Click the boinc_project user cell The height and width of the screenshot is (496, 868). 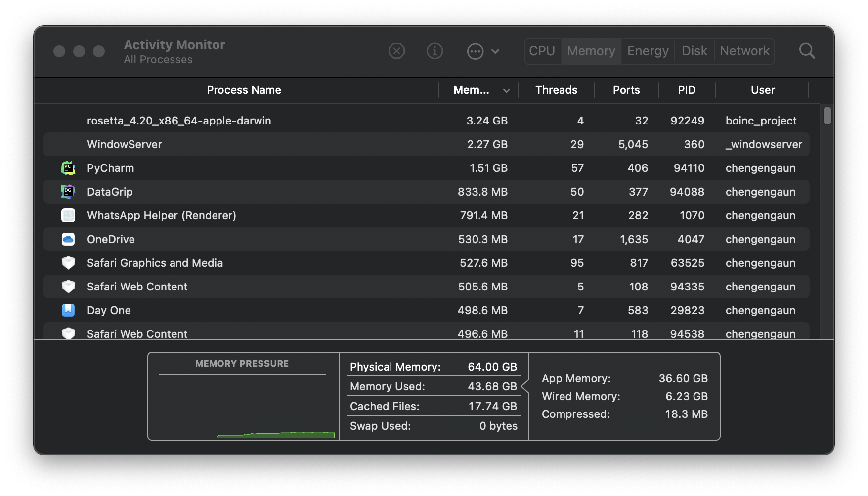point(761,121)
